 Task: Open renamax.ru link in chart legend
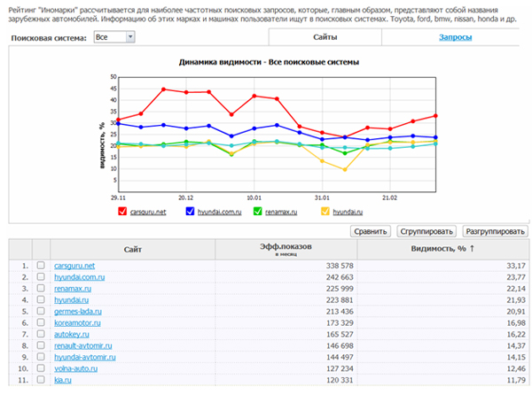[x=281, y=212]
